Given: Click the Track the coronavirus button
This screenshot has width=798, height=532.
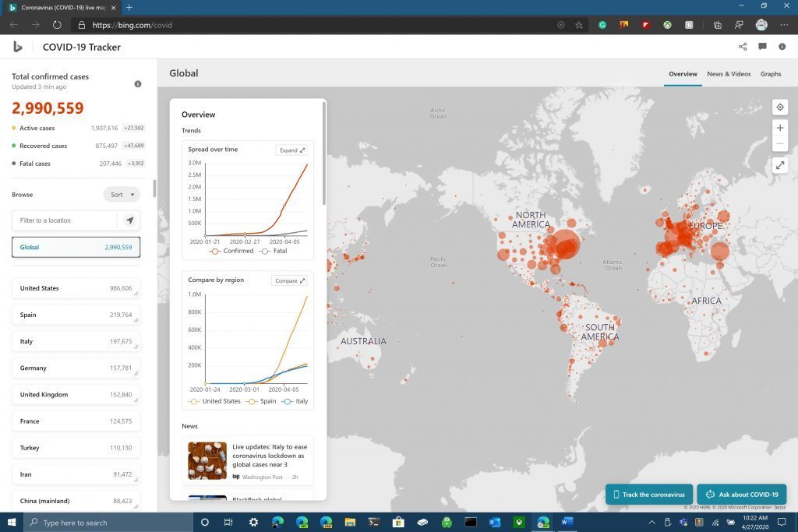Looking at the screenshot, I should click(x=648, y=495).
